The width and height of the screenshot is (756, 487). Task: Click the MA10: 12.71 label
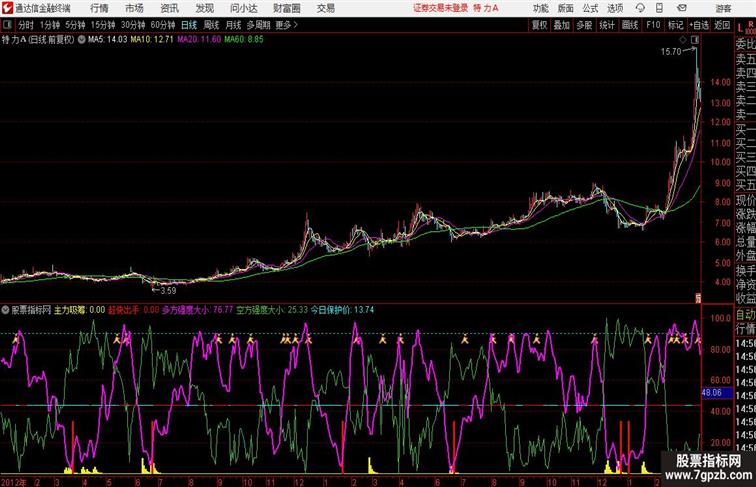pyautogui.click(x=152, y=40)
